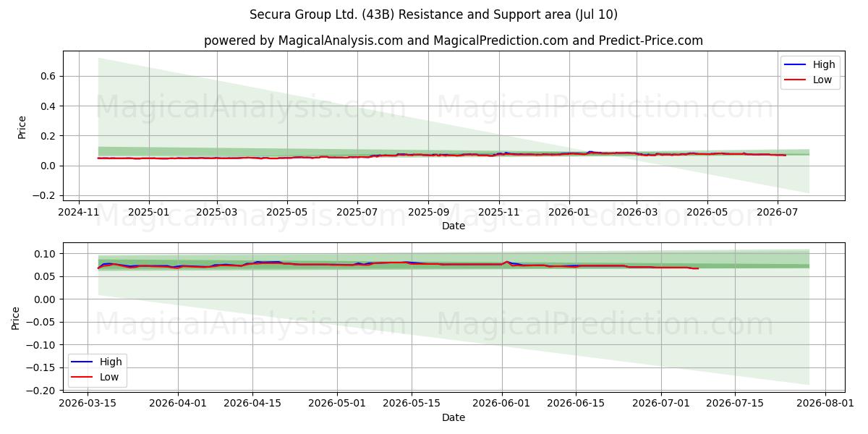This screenshot has width=868, height=434.
Task: Click the '2025-01' x-axis label
Action: [149, 213]
